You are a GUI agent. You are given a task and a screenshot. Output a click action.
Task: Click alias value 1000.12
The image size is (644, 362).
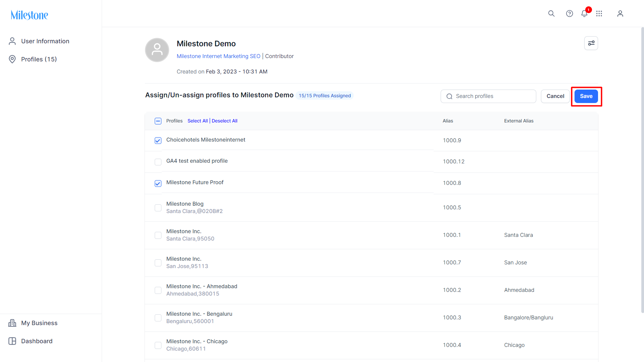[454, 161]
